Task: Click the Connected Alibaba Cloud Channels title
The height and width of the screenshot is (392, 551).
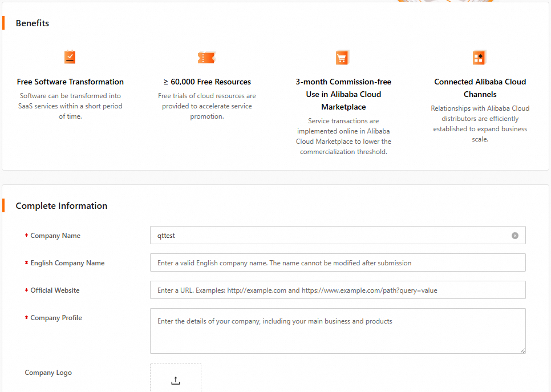Action: click(x=480, y=88)
